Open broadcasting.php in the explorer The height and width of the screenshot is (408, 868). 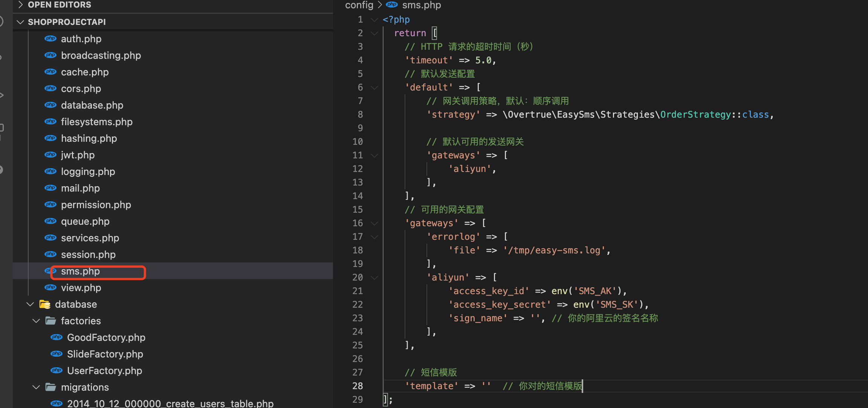101,55
